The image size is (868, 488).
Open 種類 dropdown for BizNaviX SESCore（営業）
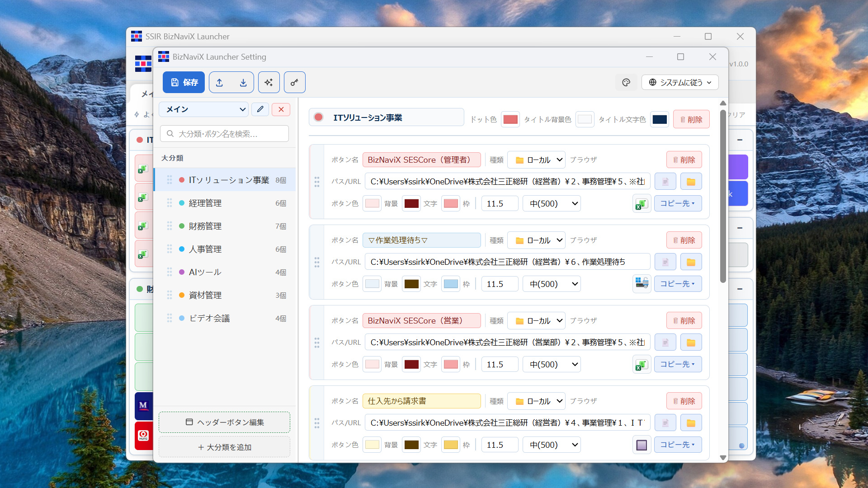tap(536, 320)
